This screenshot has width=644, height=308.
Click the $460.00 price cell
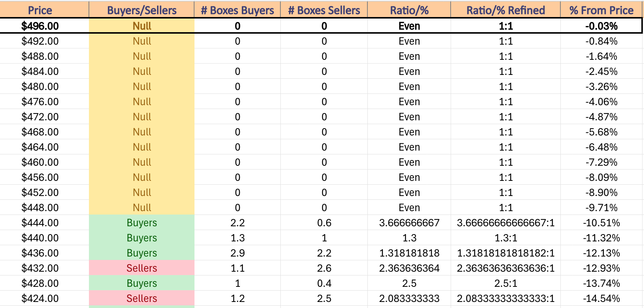click(x=40, y=162)
